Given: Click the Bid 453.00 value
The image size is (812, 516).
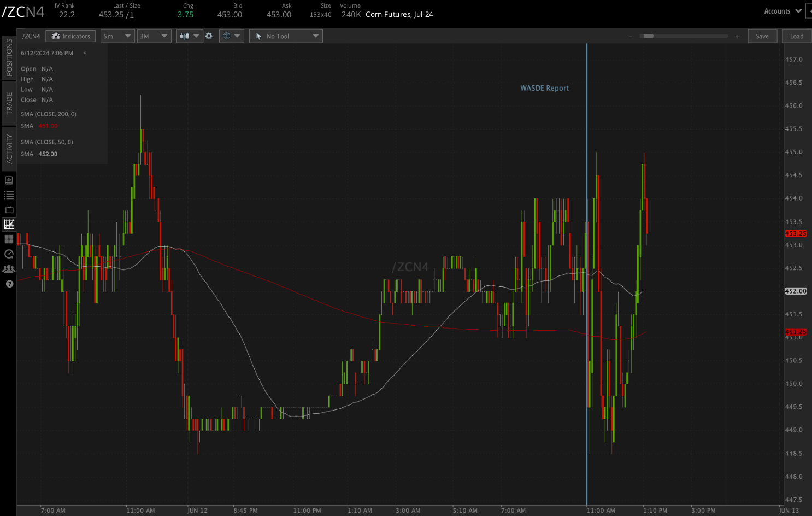Looking at the screenshot, I should (x=230, y=15).
